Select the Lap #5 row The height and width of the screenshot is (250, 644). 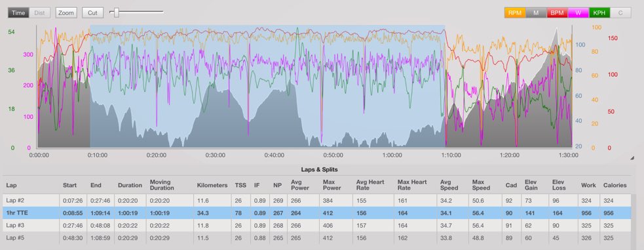point(316,238)
